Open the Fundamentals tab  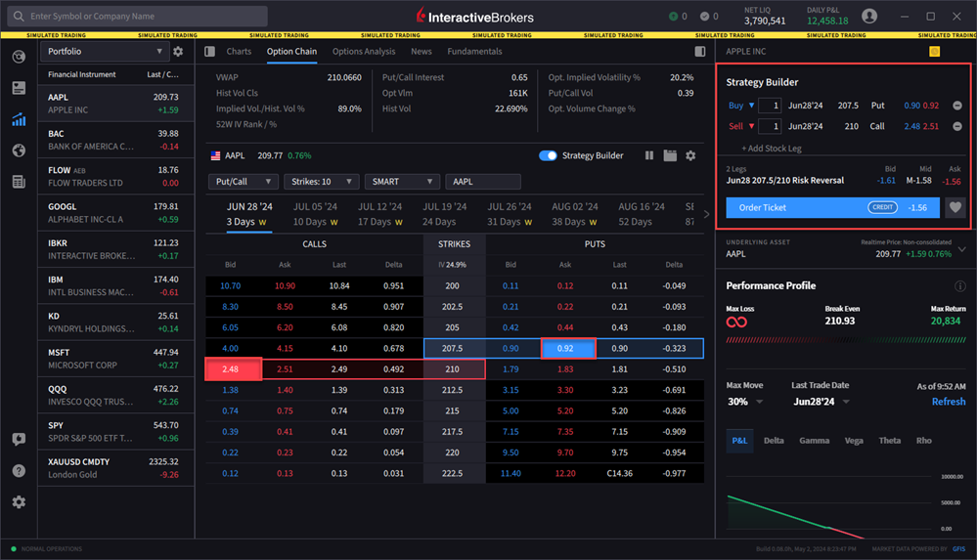point(474,52)
